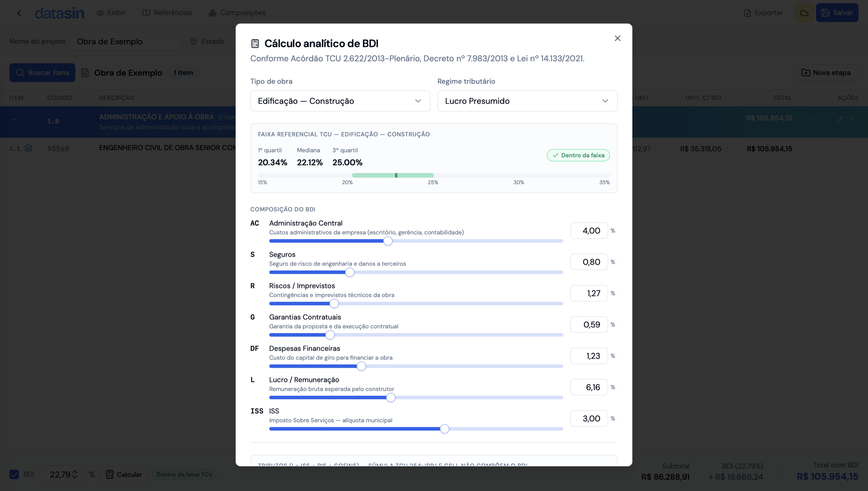
Task: Go back using the top-left arrow
Action: click(19, 13)
